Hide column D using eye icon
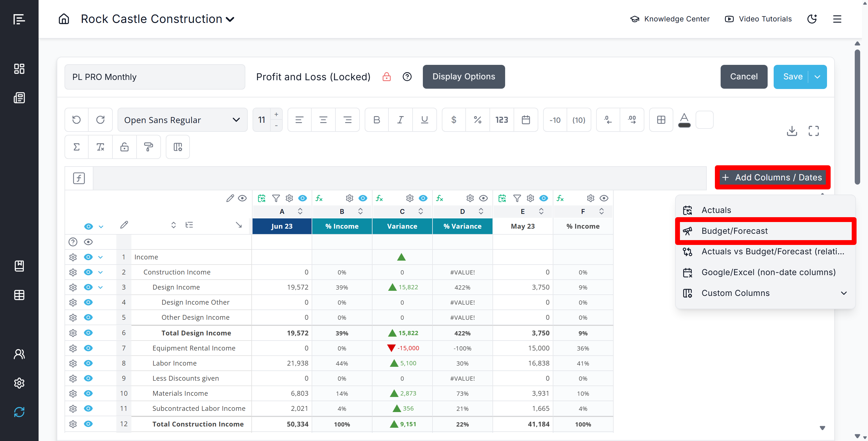The width and height of the screenshot is (868, 441). pyautogui.click(x=483, y=198)
